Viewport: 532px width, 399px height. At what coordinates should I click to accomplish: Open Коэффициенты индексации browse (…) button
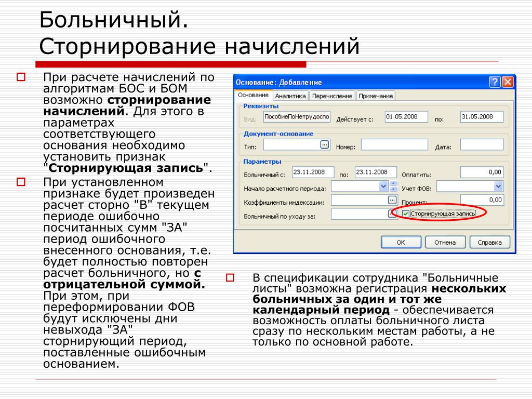tap(392, 200)
